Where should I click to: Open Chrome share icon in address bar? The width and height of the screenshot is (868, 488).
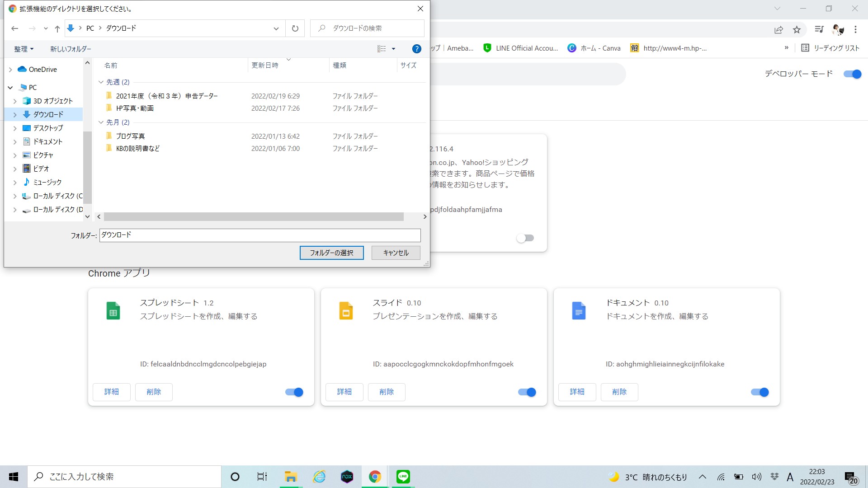coord(778,30)
